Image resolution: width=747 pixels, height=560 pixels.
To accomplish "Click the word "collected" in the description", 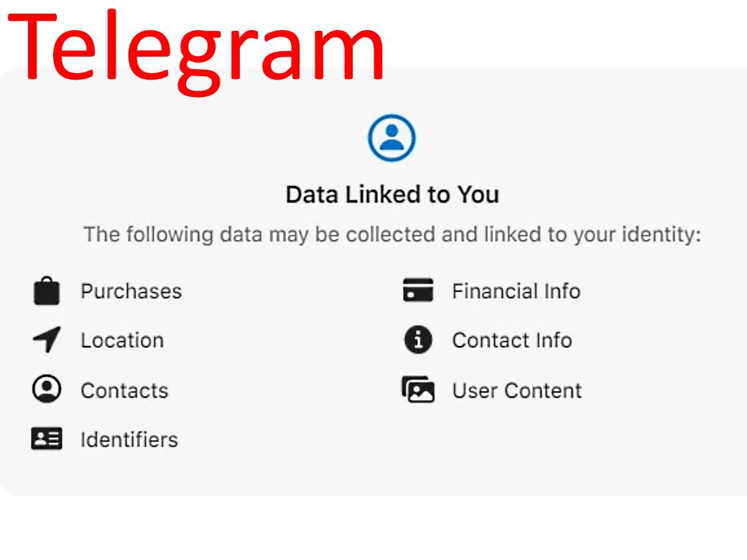I will tap(391, 235).
